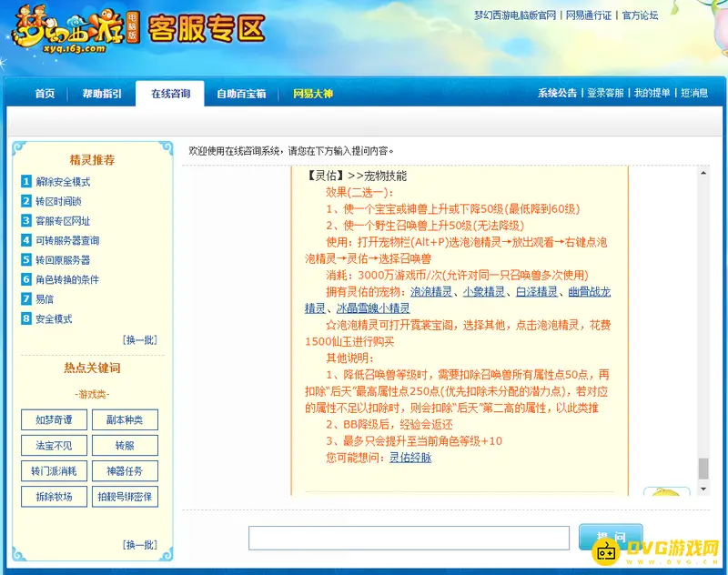Click the 拆除牧场 keyword button

[x=54, y=497]
